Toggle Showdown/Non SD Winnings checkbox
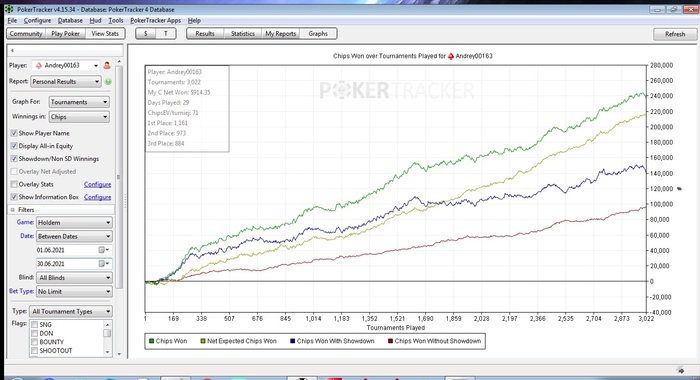 [x=14, y=159]
